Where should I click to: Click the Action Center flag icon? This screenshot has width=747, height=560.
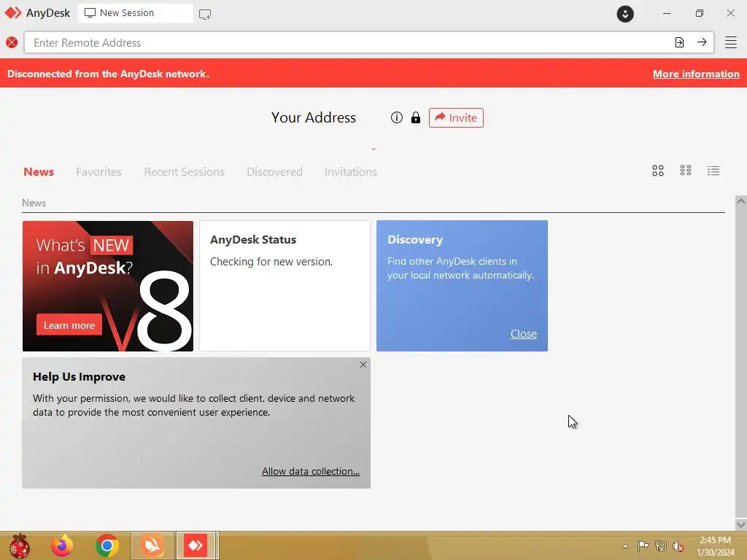pyautogui.click(x=643, y=545)
